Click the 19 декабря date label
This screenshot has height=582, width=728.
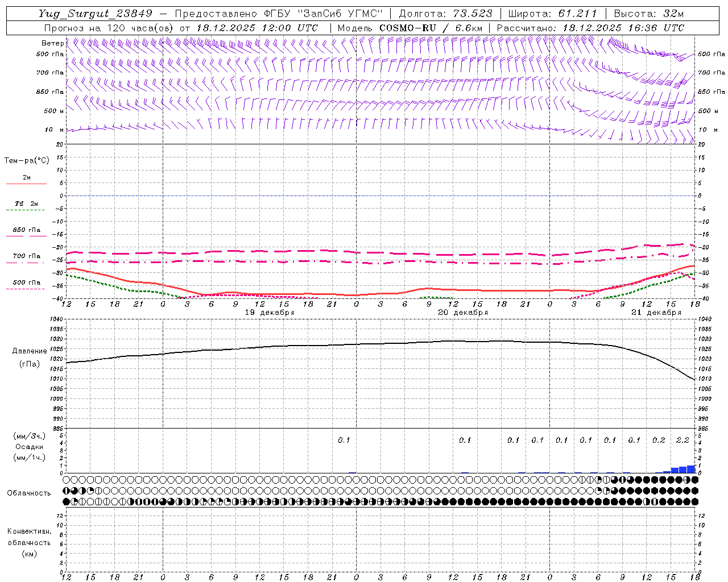[x=270, y=313]
